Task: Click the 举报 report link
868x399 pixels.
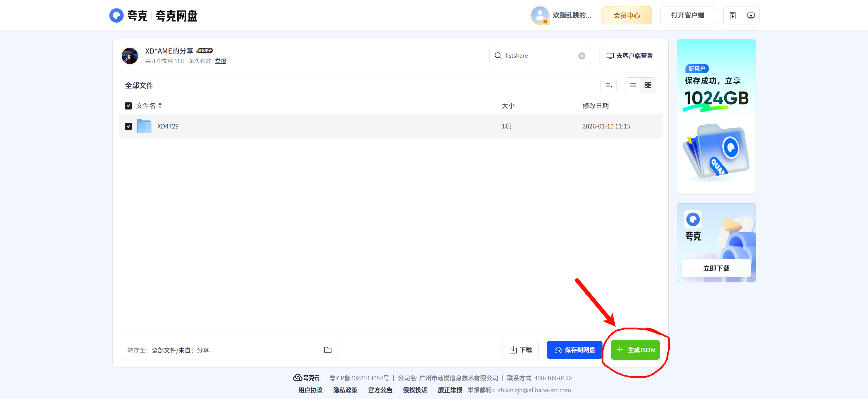Action: (220, 61)
